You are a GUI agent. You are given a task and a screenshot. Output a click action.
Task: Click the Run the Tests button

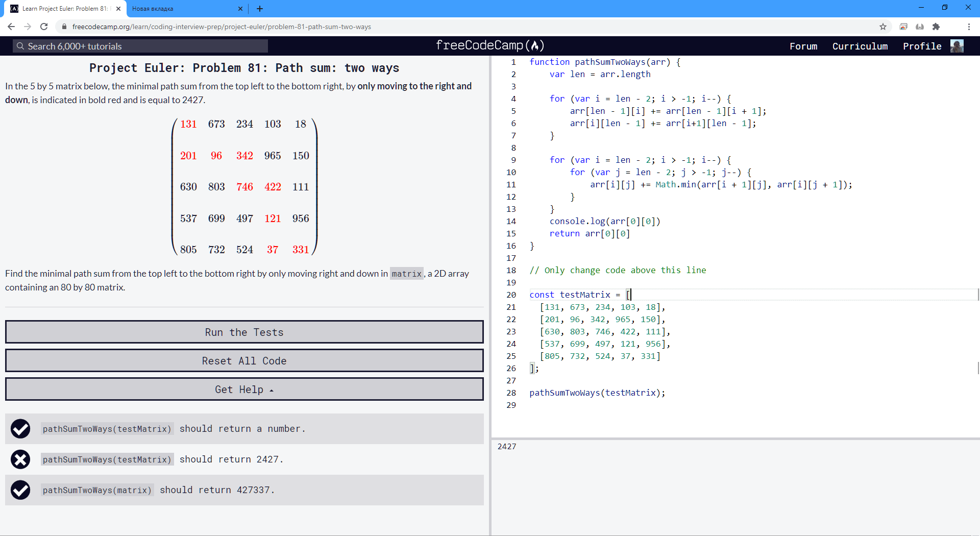click(x=244, y=332)
